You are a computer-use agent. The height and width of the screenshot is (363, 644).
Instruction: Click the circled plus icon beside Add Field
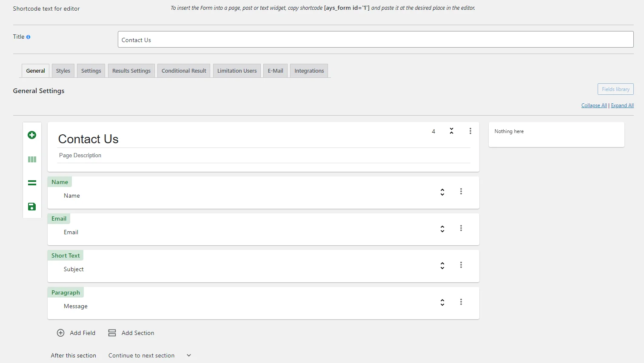(x=61, y=333)
